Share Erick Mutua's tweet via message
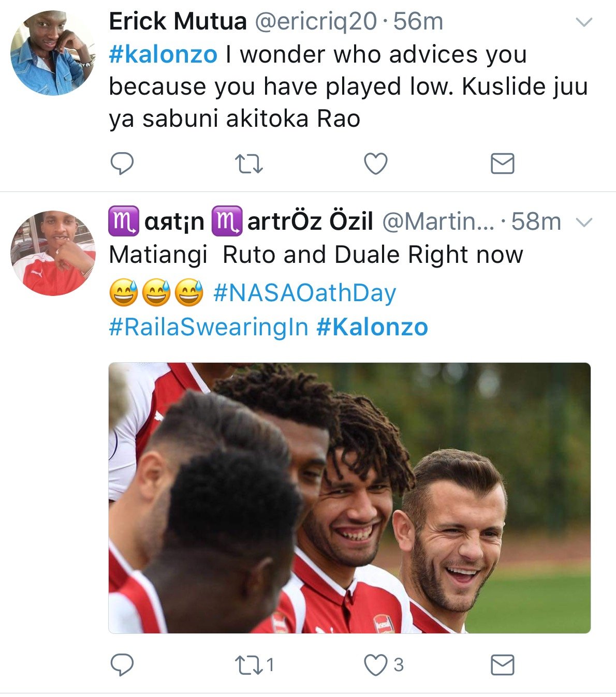The image size is (616, 697). [502, 164]
